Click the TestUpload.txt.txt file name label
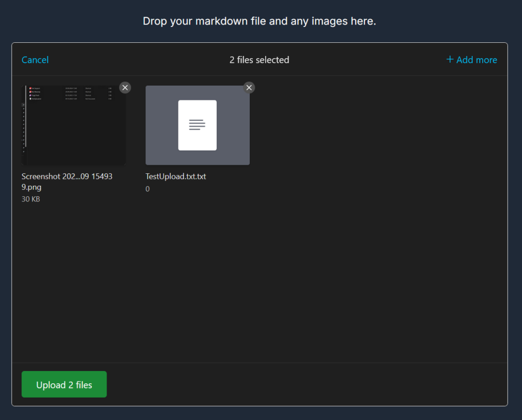Screen dimensions: 522x420 (x=176, y=177)
